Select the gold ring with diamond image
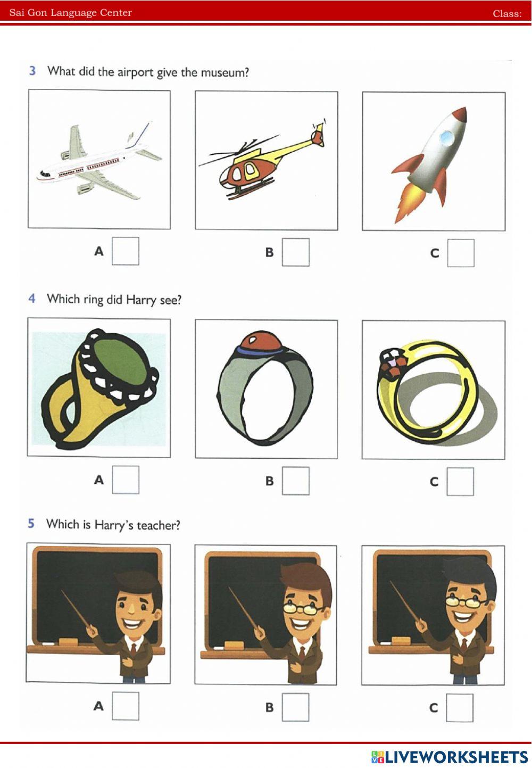This screenshot has width=532, height=768. [x=434, y=390]
